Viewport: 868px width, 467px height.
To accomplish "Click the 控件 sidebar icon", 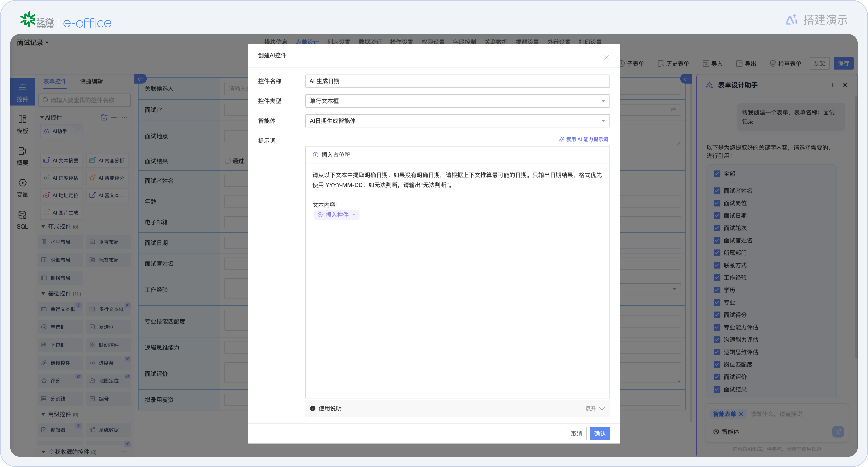I will click(x=22, y=92).
